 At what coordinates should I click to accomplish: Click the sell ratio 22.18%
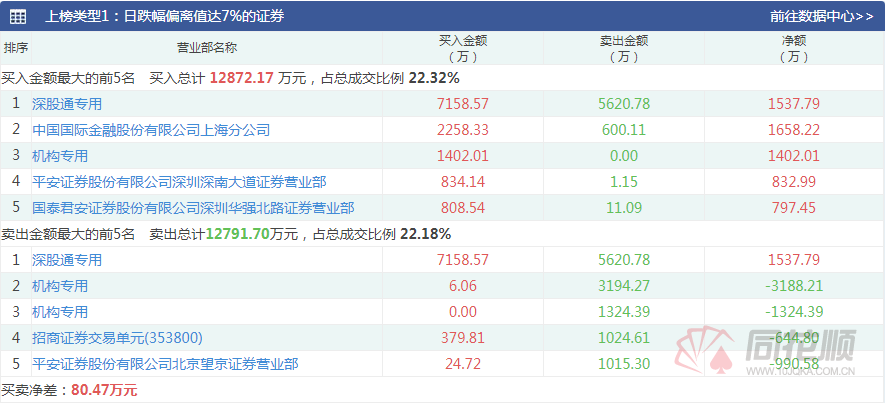[x=426, y=234]
